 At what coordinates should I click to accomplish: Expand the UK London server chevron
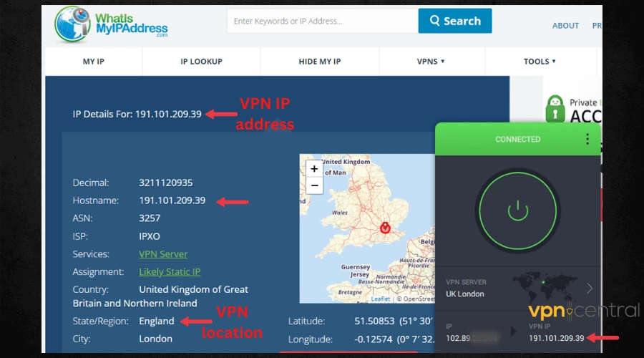click(590, 288)
